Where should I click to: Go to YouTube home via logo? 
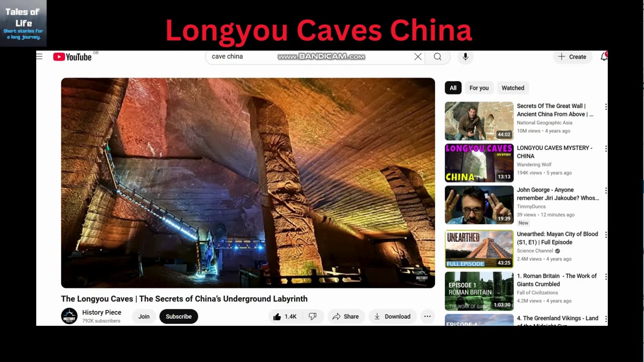72,57
